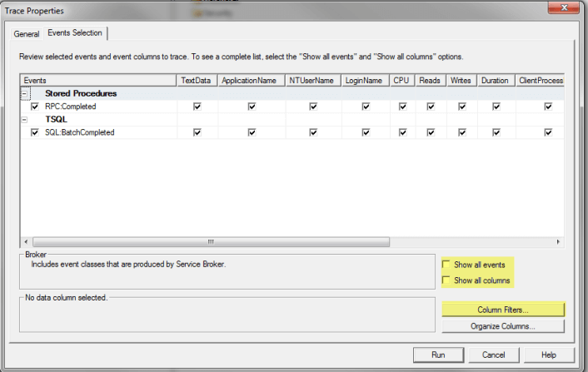Viewport: 588px width, 372px height.
Task: Click the Writes column header
Action: pyautogui.click(x=462, y=81)
